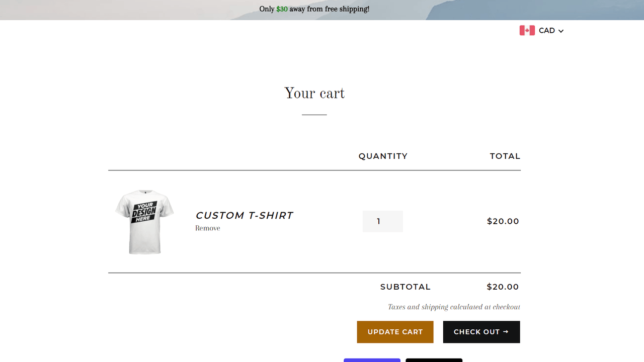Viewport: 644px width, 362px height.
Task: Click the Canadian flag icon
Action: [527, 31]
